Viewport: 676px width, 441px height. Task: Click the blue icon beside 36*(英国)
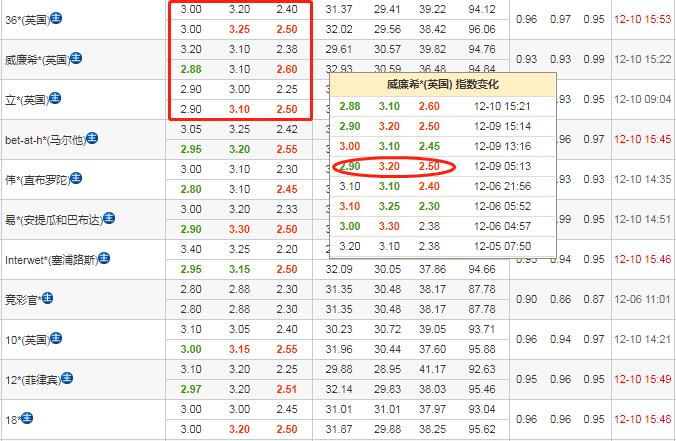click(x=56, y=18)
